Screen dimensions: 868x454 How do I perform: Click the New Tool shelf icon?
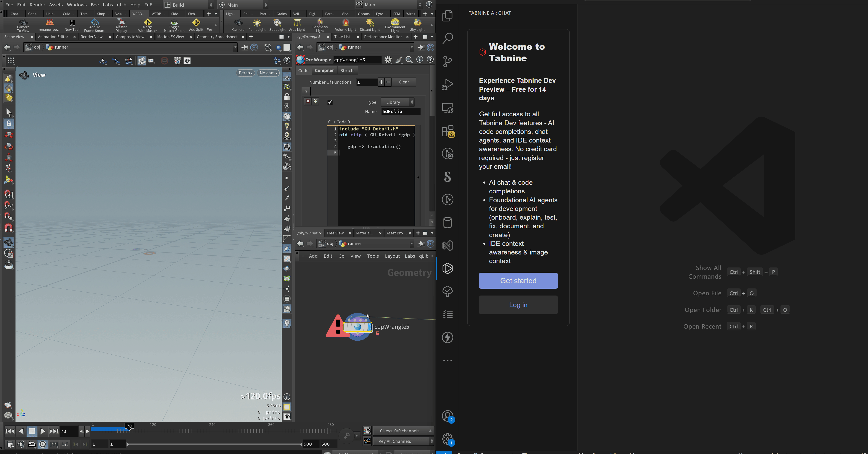tap(72, 25)
